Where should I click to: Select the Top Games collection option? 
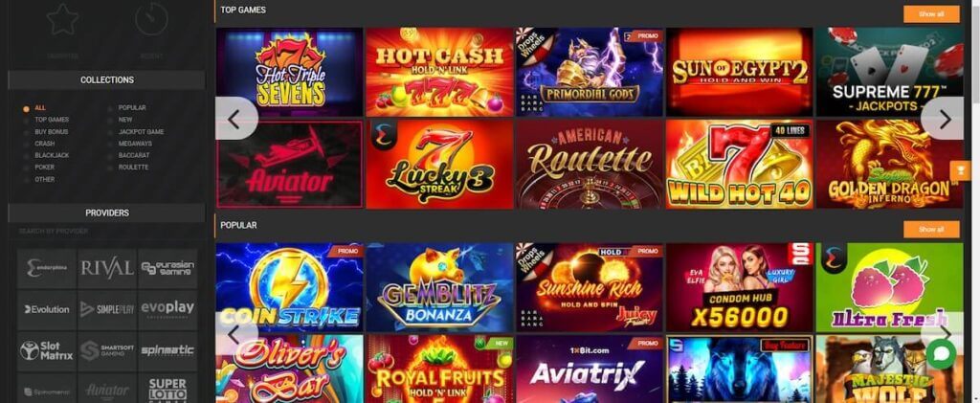click(x=52, y=120)
